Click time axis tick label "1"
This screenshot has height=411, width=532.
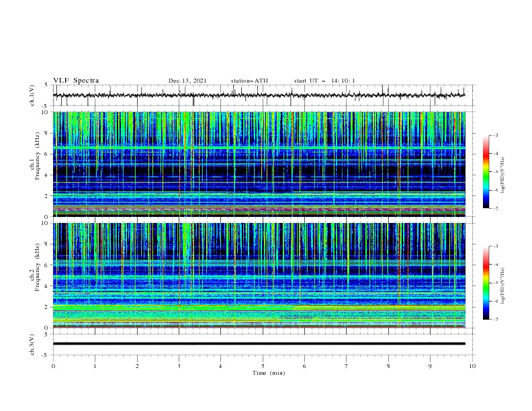(x=95, y=366)
